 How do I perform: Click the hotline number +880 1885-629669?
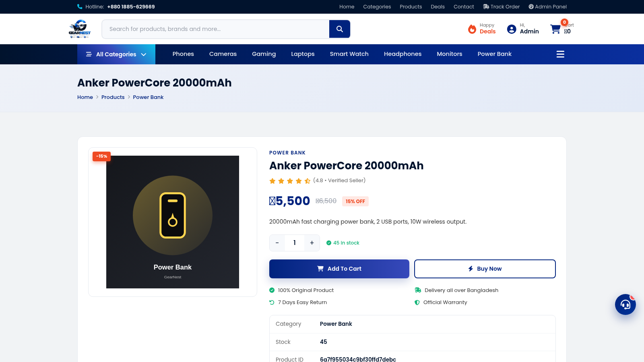(131, 7)
